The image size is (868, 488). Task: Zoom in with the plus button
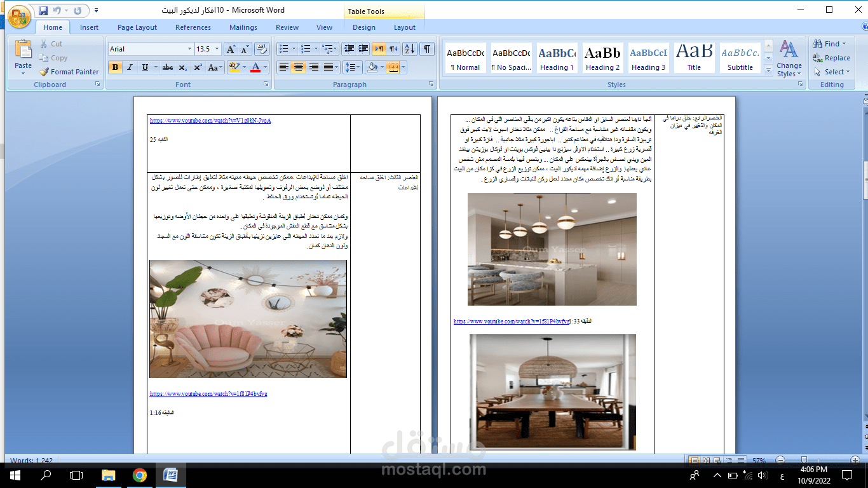click(855, 460)
